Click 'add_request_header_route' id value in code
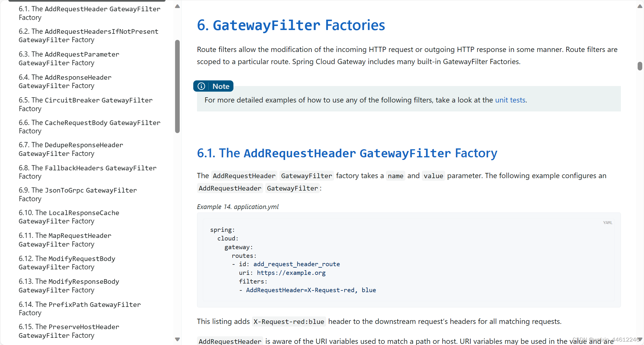The height and width of the screenshot is (345, 644). tap(296, 264)
